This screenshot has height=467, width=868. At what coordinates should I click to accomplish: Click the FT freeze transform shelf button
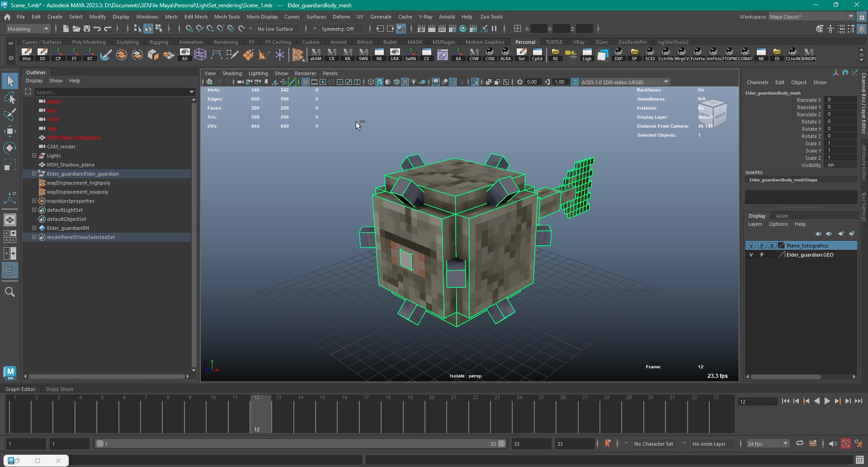[x=74, y=54]
